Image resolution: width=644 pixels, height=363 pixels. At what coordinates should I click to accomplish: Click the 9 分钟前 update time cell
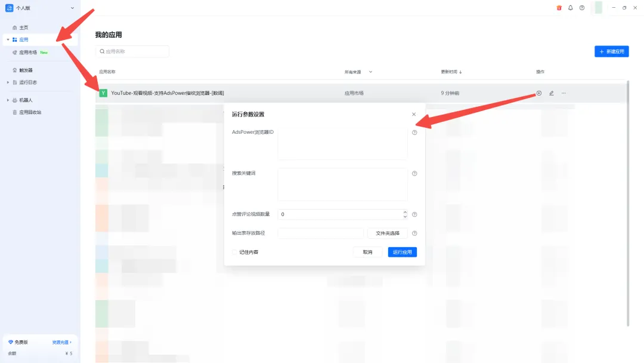click(450, 93)
